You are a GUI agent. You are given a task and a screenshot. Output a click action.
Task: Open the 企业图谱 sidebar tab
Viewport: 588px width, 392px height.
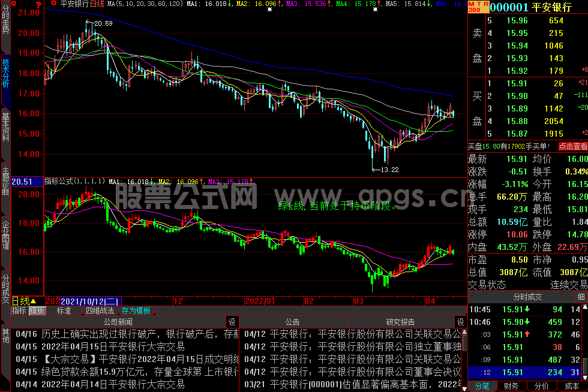(x=5, y=242)
